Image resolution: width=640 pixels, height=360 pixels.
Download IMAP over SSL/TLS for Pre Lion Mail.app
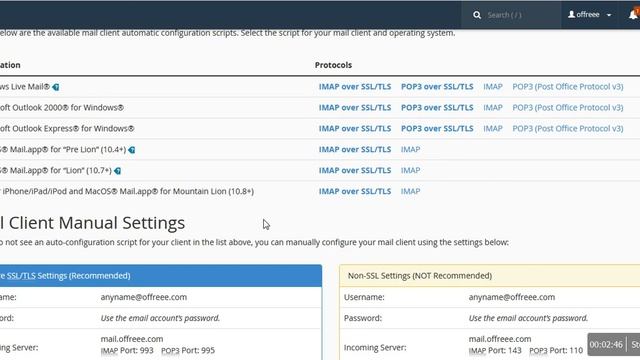(x=355, y=149)
